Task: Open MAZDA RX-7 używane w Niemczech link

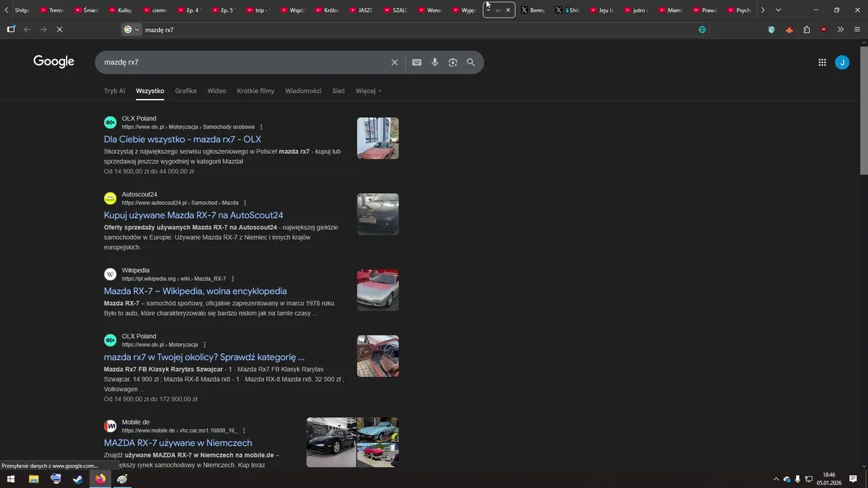Action: [178, 443]
